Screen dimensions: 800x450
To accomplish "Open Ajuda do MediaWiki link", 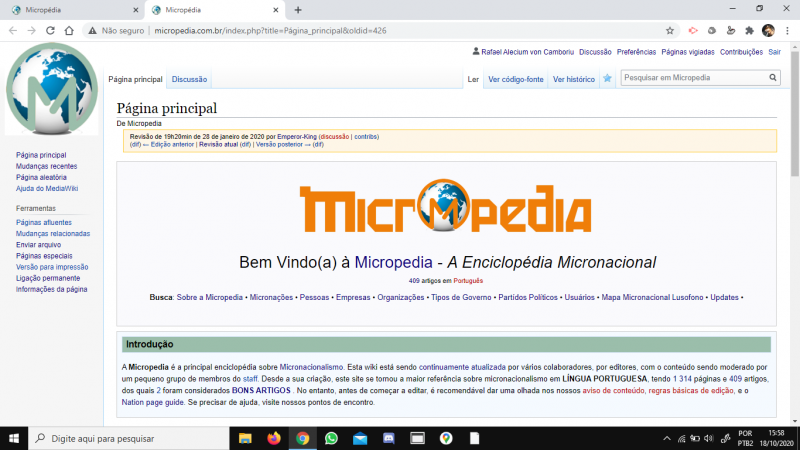I will pos(47,189).
